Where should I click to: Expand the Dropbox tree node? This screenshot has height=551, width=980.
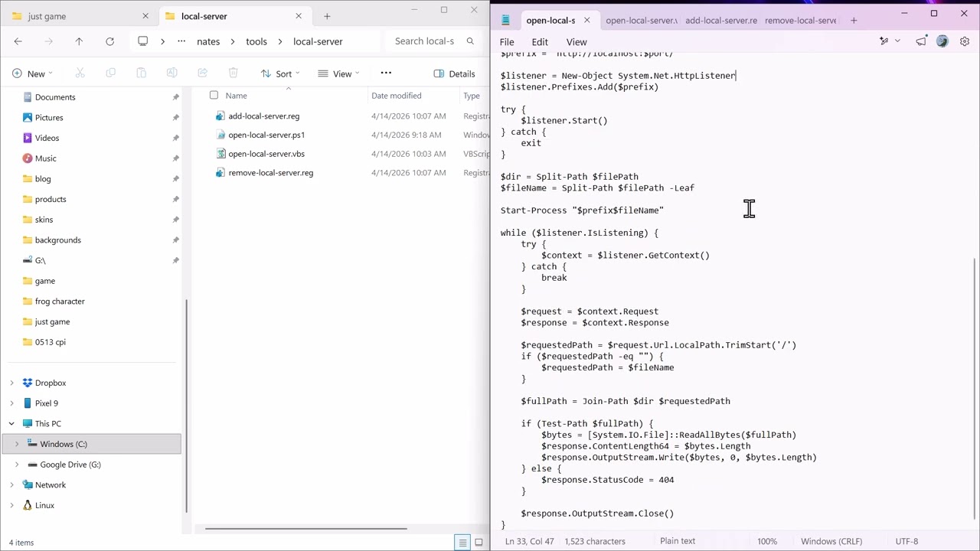tap(11, 383)
